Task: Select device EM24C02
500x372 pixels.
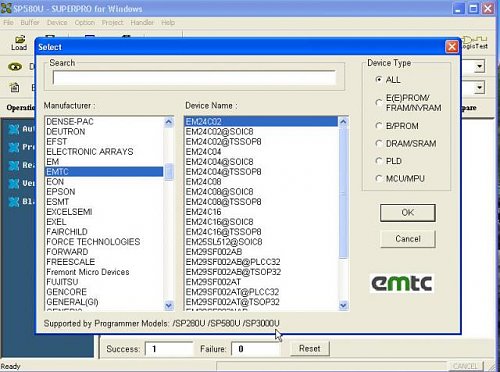Action: tap(261, 122)
